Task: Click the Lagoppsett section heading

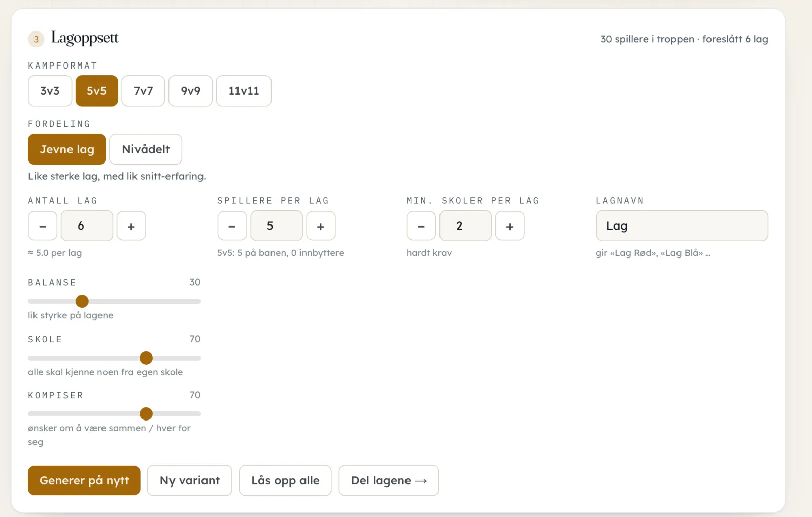Action: 85,38
